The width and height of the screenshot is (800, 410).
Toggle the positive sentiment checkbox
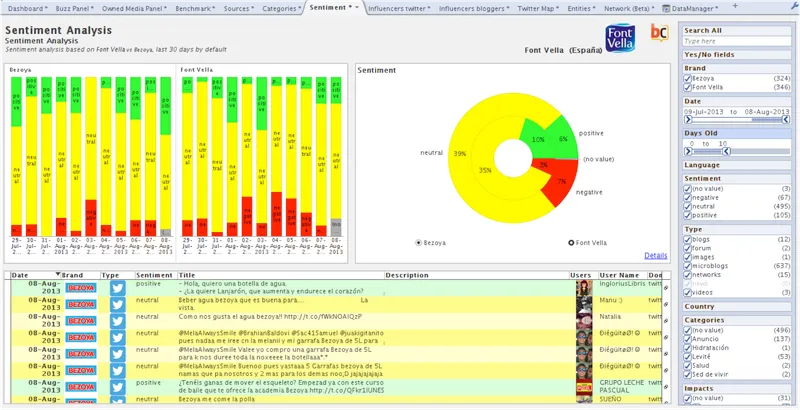tap(687, 215)
